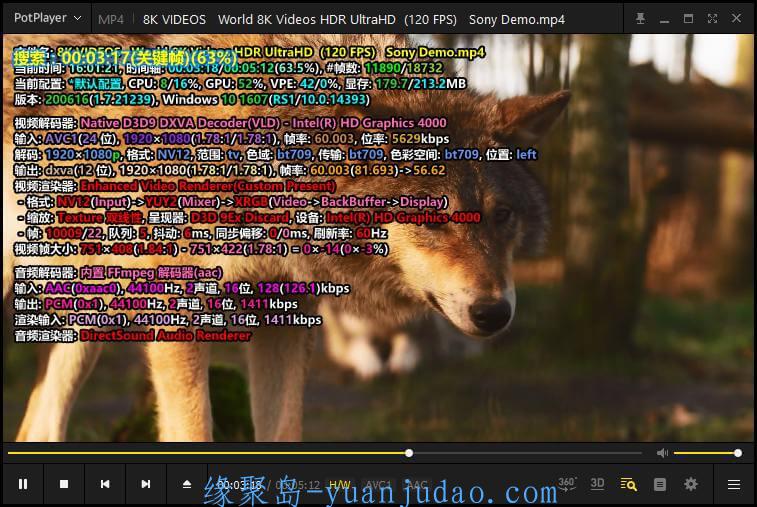This screenshot has width=757, height=507.
Task: Click the AVC1 video codec label
Action: point(378,484)
